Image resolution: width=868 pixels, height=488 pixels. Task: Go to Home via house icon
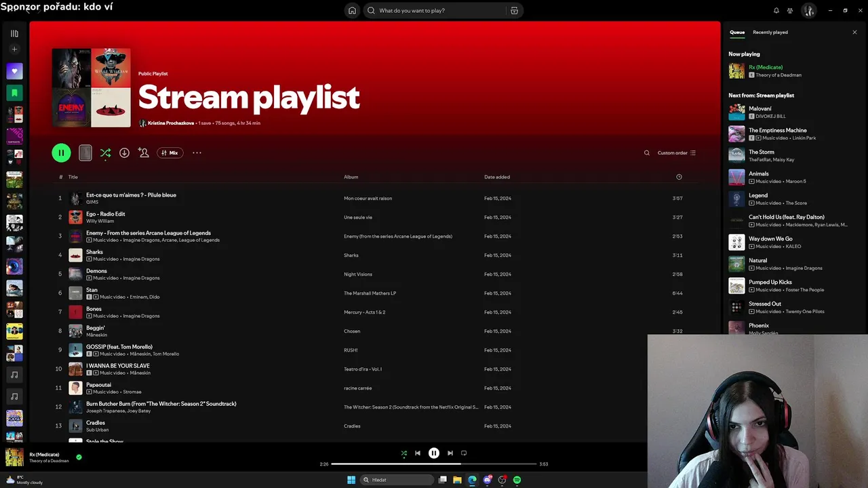click(352, 10)
